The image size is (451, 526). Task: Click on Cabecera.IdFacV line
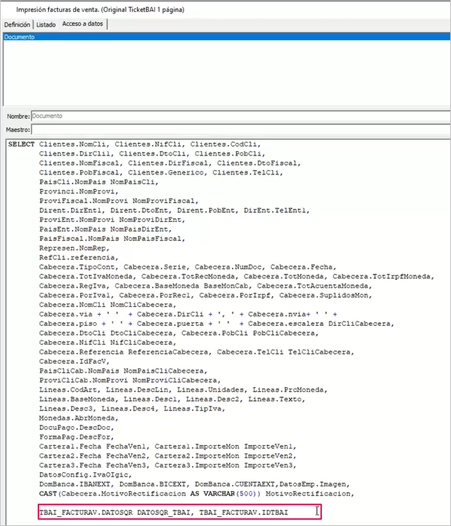[x=74, y=361]
